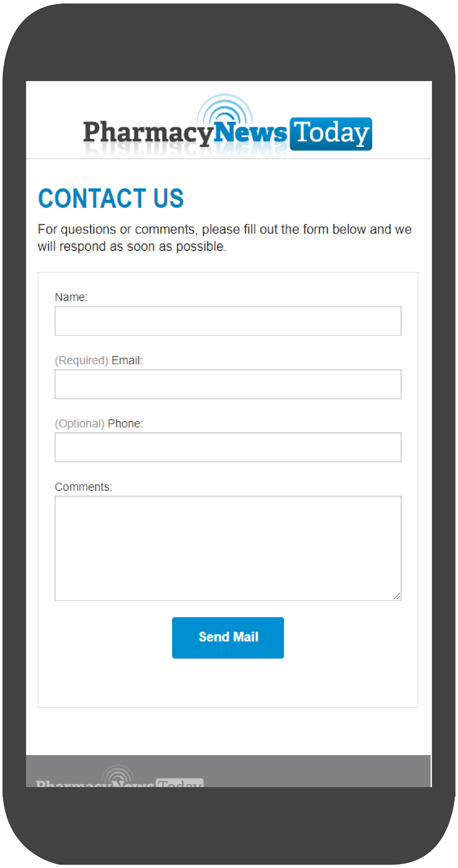Focus the required Email input field

228,384
